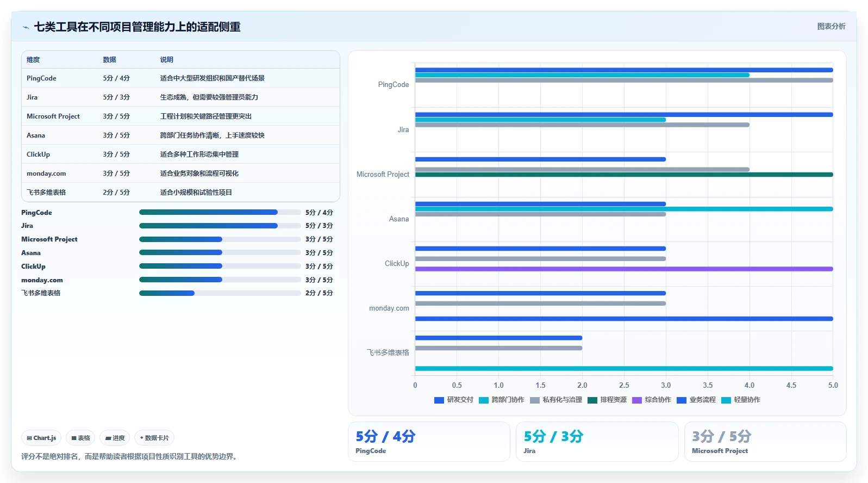Viewport: 868px width, 483px height.
Task: Select the Asana table row name
Action: [36, 135]
